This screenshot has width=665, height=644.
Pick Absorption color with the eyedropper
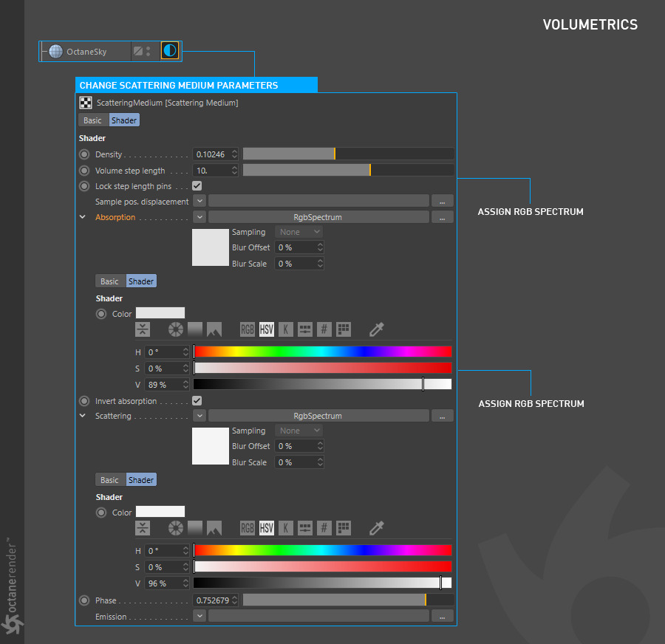(x=377, y=329)
